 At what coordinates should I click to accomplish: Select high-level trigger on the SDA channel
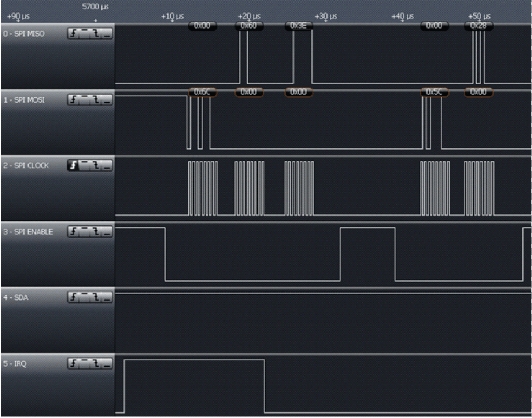[x=84, y=298]
